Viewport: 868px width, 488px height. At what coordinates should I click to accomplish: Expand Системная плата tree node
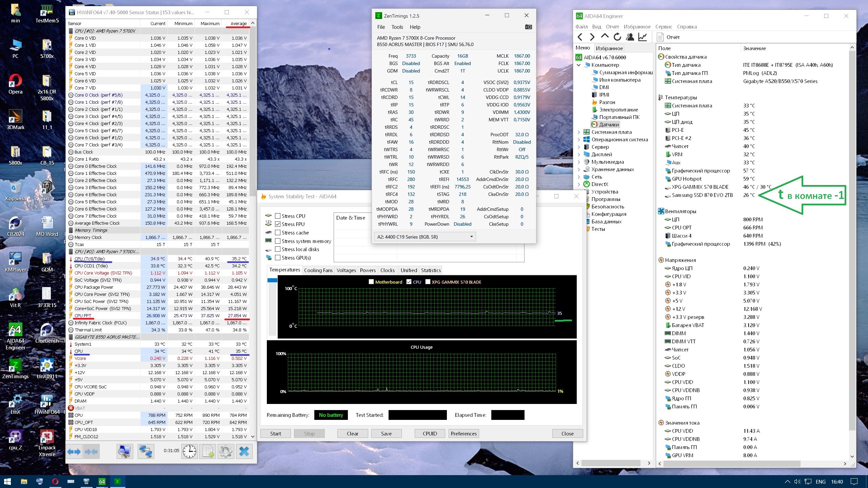579,132
